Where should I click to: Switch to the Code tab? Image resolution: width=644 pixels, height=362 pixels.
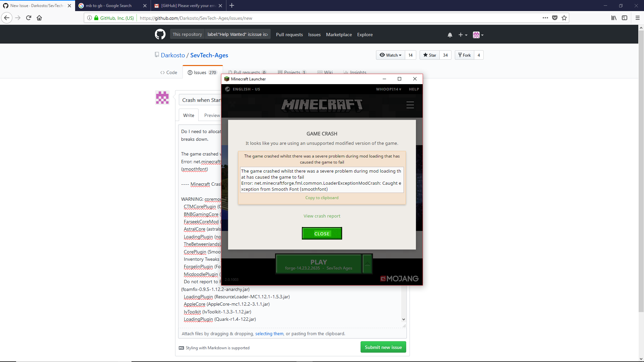coord(168,72)
